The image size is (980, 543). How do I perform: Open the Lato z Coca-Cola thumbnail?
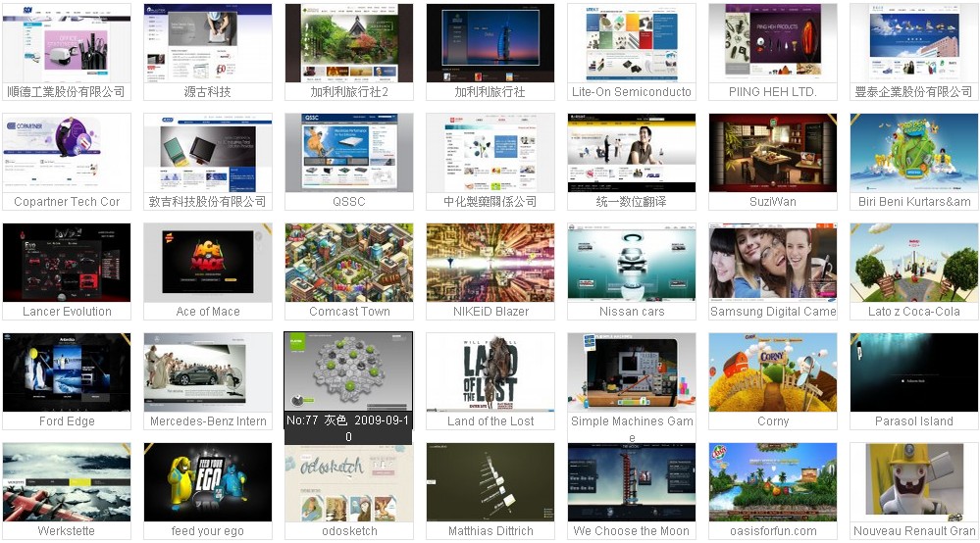pos(914,263)
